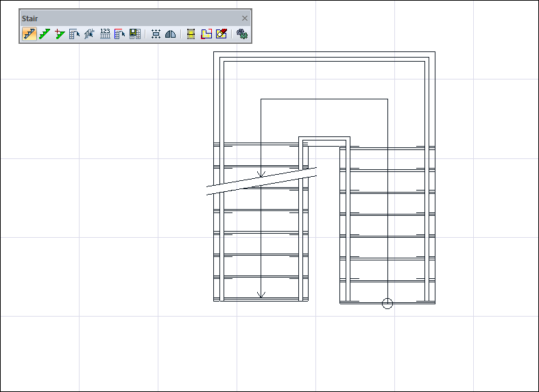Viewport: 539px width, 392px height.
Task: Click the half-dome shaped icon
Action: click(170, 34)
